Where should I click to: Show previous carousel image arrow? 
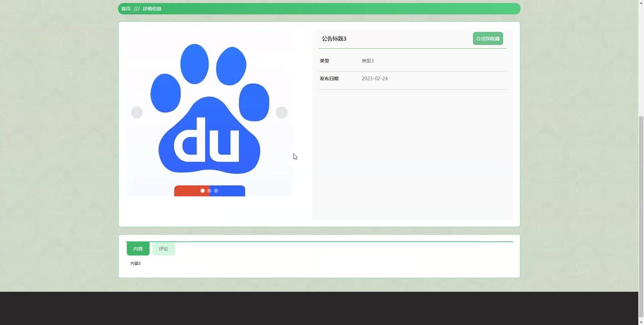point(137,112)
